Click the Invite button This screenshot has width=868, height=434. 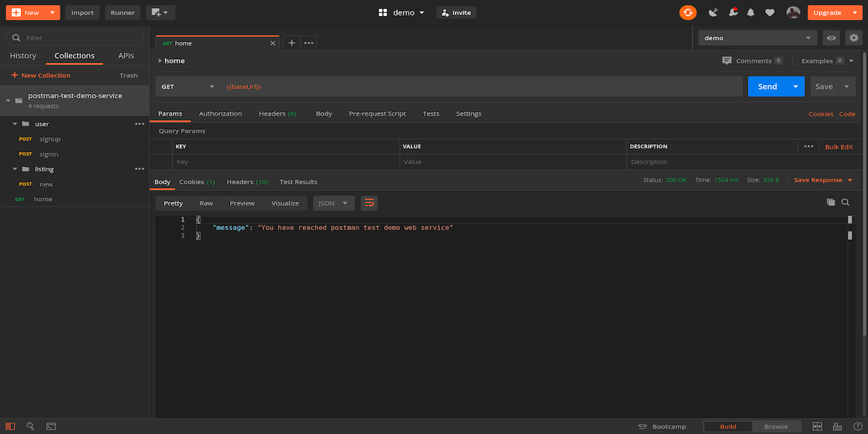point(456,12)
